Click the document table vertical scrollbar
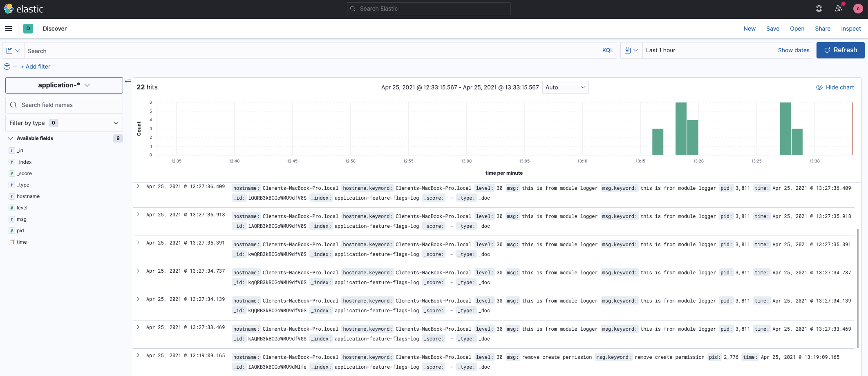The image size is (868, 376). click(858, 288)
